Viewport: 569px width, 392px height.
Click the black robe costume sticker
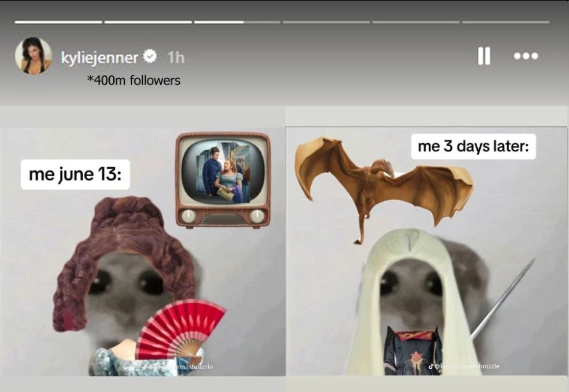(414, 350)
